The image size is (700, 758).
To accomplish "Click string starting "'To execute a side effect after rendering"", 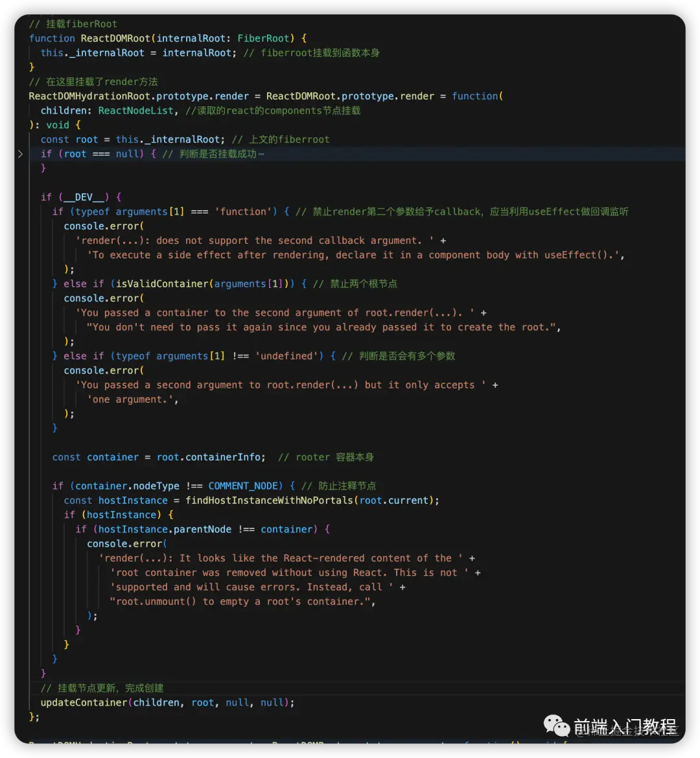I will tap(353, 255).
